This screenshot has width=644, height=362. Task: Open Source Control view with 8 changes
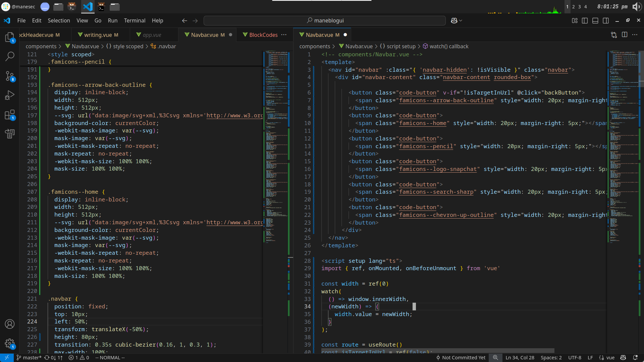10,76
